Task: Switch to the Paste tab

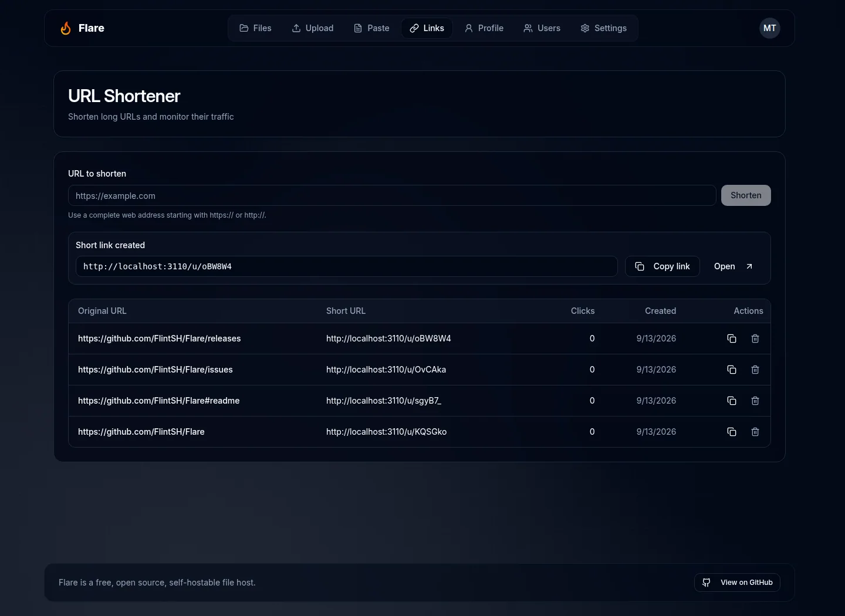Action: click(371, 28)
